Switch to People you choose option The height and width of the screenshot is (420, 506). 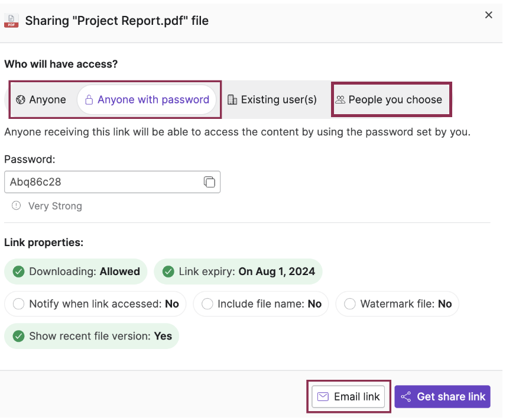pos(389,100)
